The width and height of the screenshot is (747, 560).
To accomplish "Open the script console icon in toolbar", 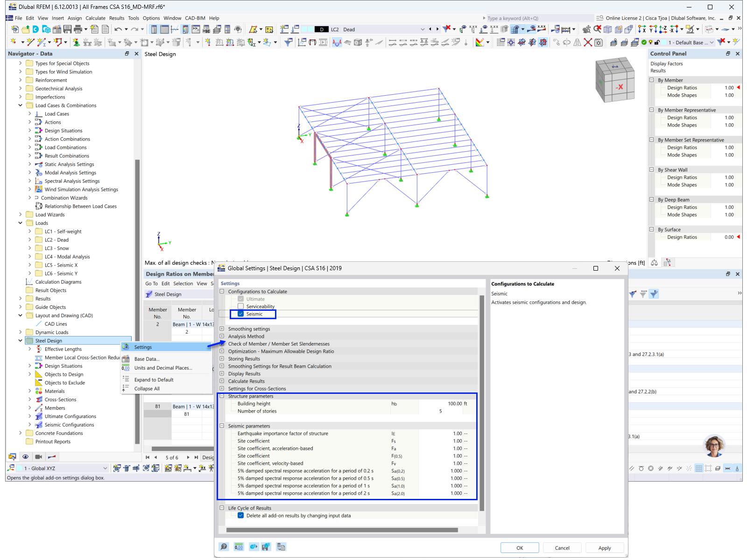I will (196, 29).
